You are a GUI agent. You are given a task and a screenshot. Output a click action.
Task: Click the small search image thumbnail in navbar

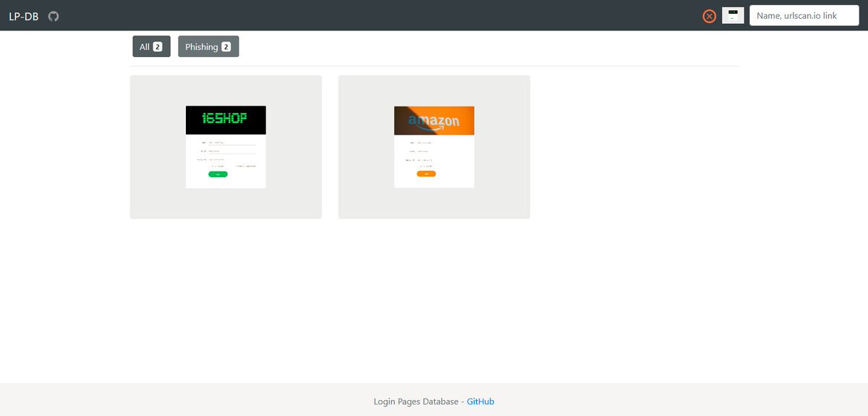coord(733,15)
